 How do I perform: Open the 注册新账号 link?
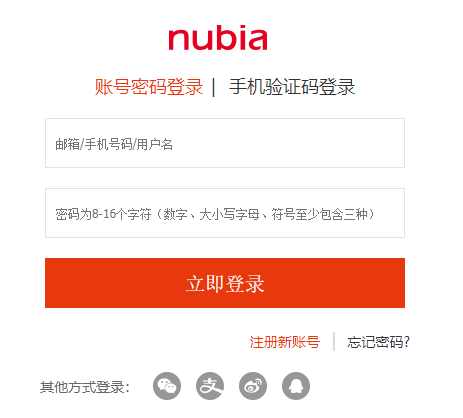point(285,342)
